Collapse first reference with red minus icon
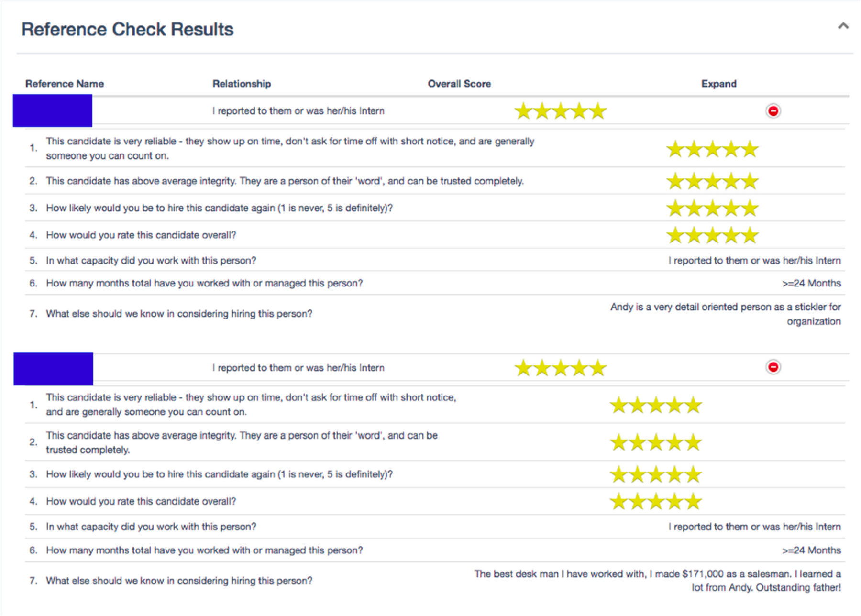 (773, 111)
